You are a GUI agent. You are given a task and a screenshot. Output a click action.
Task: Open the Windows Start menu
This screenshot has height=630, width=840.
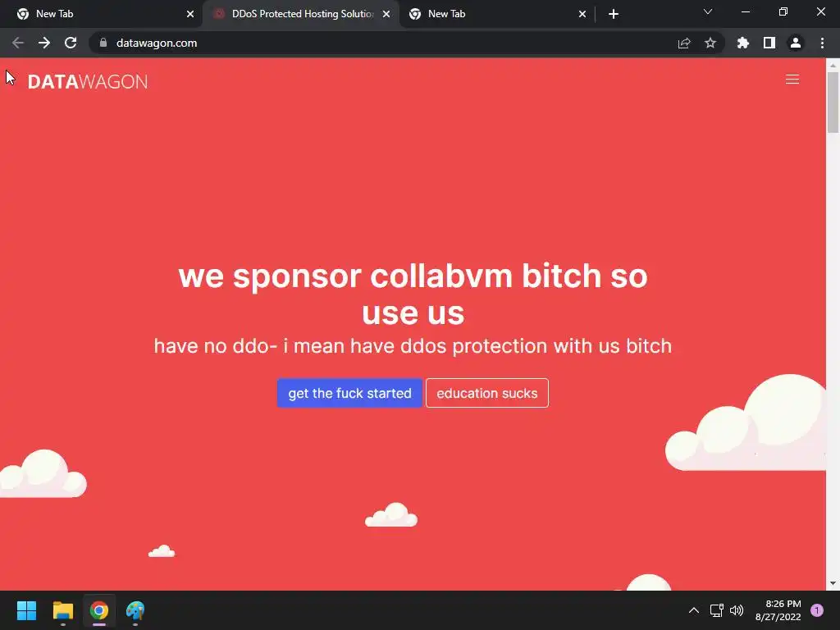[x=26, y=610]
